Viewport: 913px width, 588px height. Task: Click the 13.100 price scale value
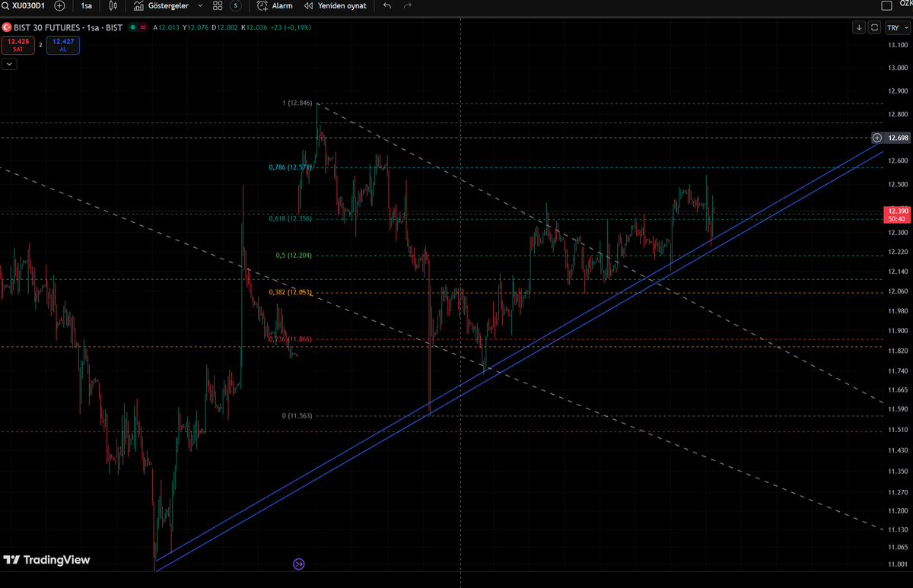pyautogui.click(x=898, y=45)
